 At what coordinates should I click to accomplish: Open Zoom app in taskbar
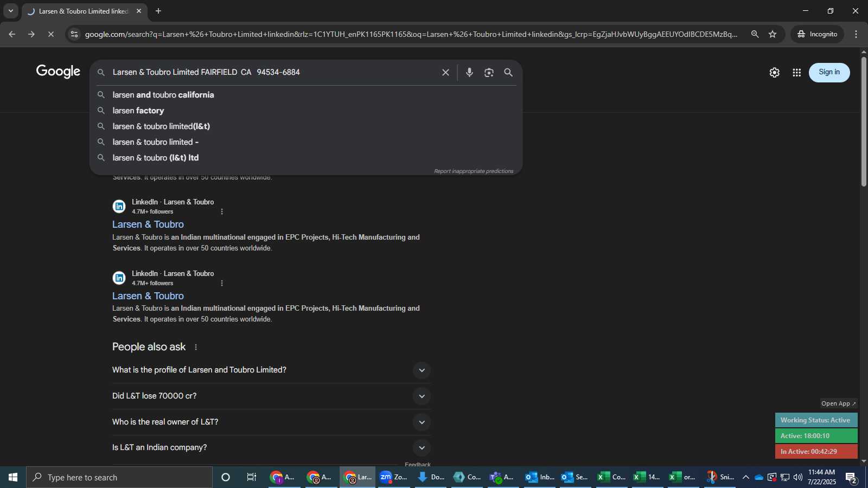point(394,477)
